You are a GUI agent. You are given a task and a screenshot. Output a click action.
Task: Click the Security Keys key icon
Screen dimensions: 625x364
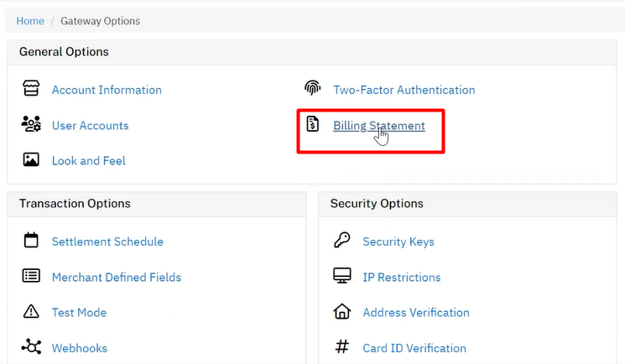coord(342,240)
